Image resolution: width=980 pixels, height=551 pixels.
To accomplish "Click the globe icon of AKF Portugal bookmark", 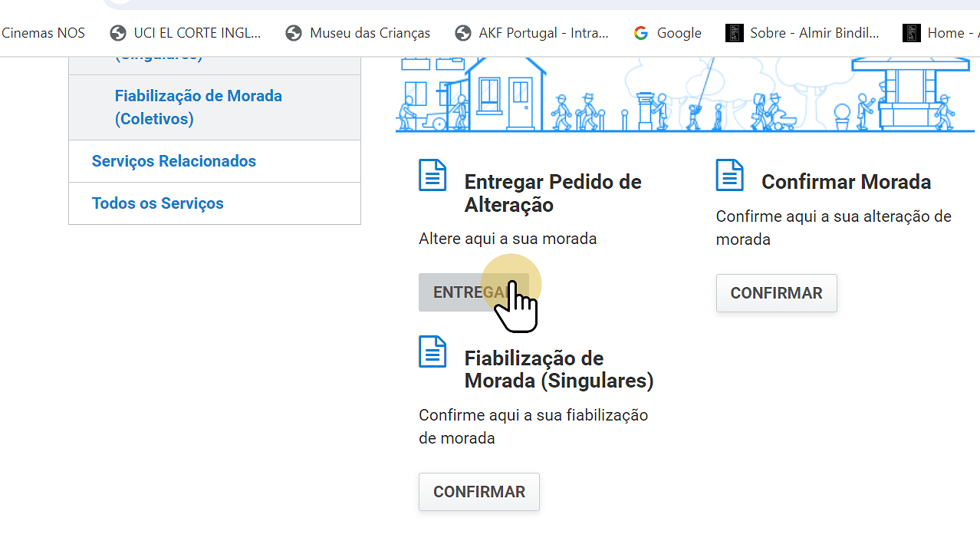I will click(x=462, y=33).
